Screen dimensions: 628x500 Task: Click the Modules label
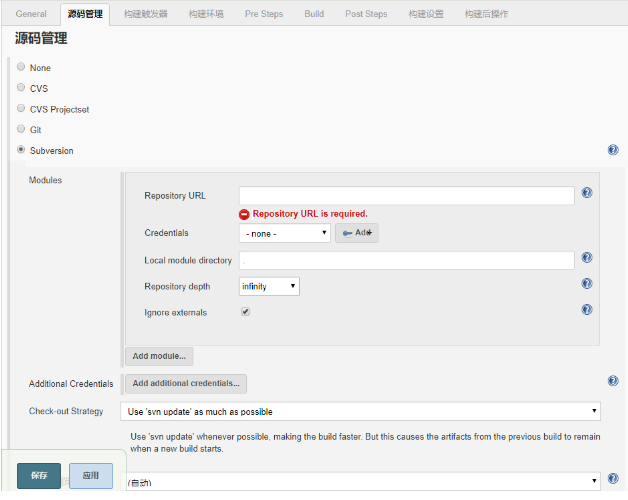click(x=45, y=180)
